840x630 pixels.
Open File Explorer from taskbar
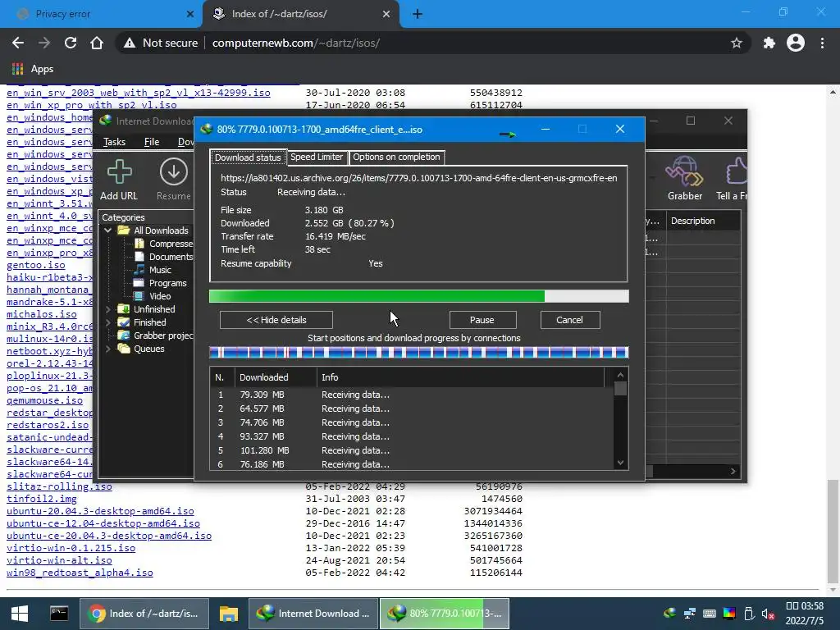[229, 614]
